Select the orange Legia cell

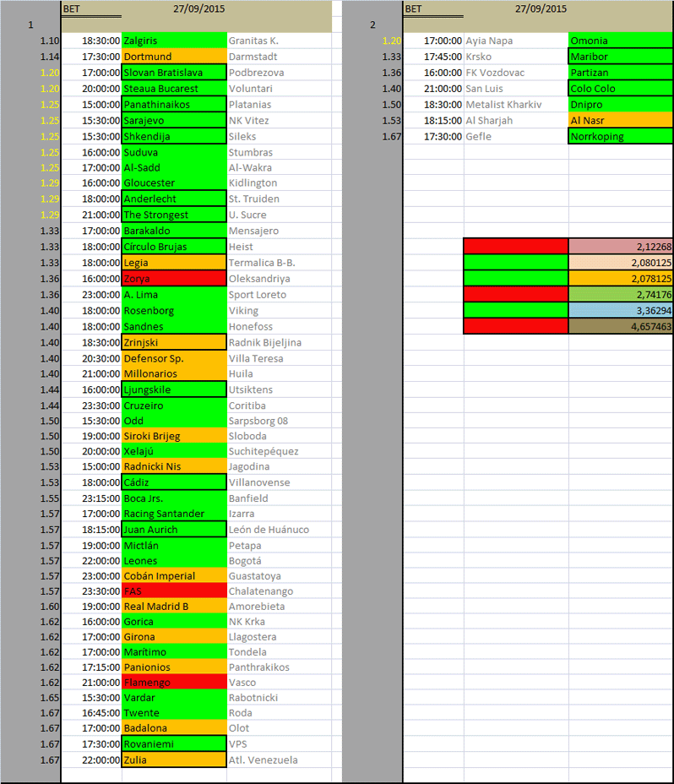(174, 263)
